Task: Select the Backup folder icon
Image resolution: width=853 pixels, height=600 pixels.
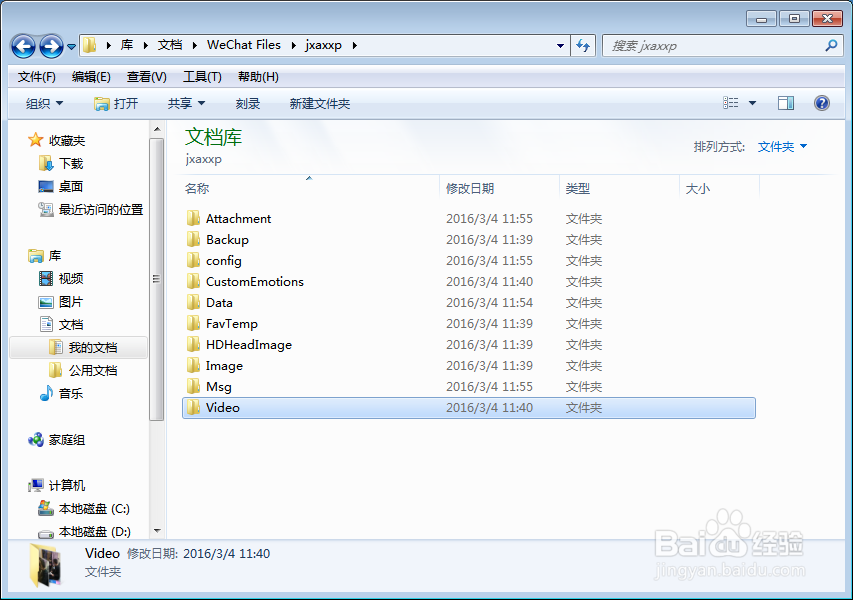Action: [x=193, y=239]
